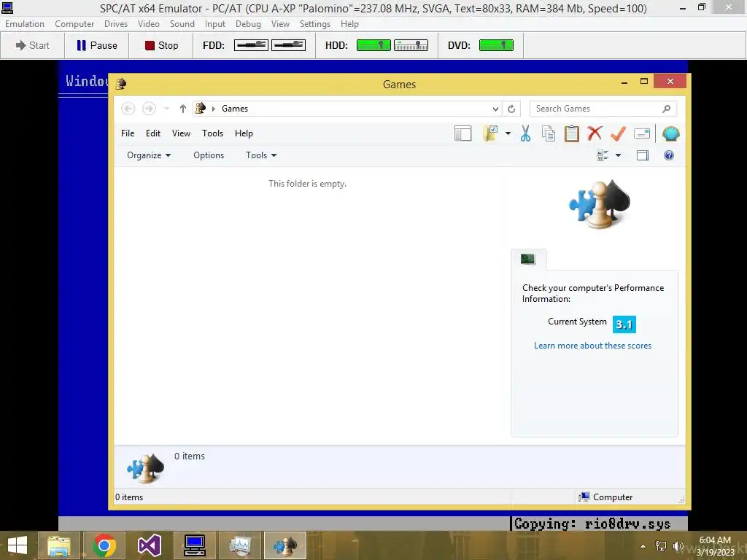Open the Video menu in emulator

point(149,24)
